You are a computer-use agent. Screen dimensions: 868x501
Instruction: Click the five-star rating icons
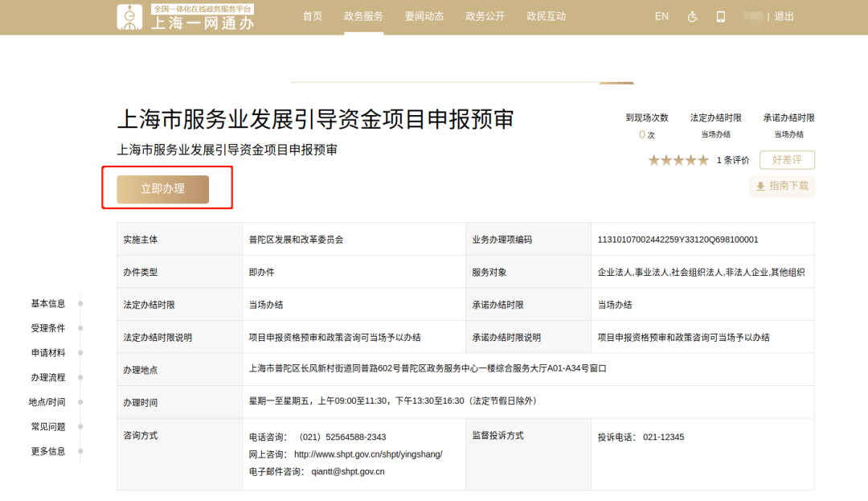point(678,160)
